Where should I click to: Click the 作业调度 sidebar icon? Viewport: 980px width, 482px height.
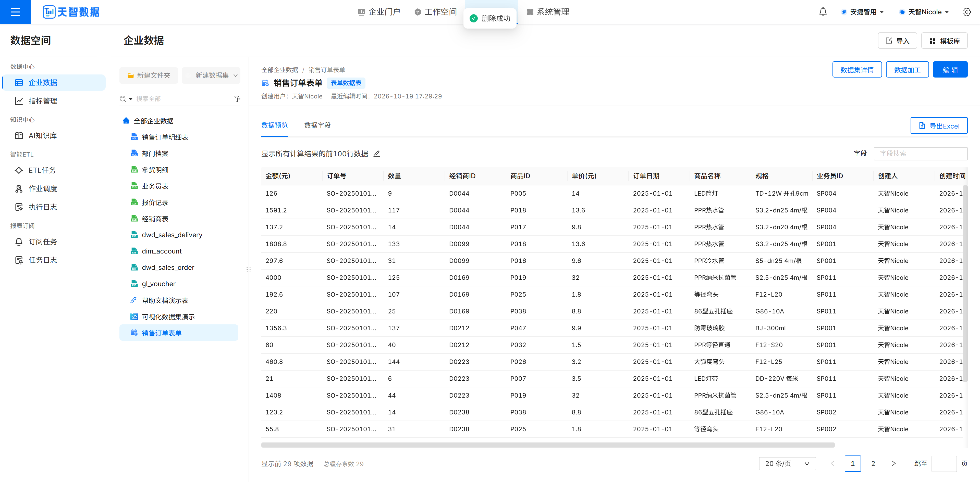point(19,188)
